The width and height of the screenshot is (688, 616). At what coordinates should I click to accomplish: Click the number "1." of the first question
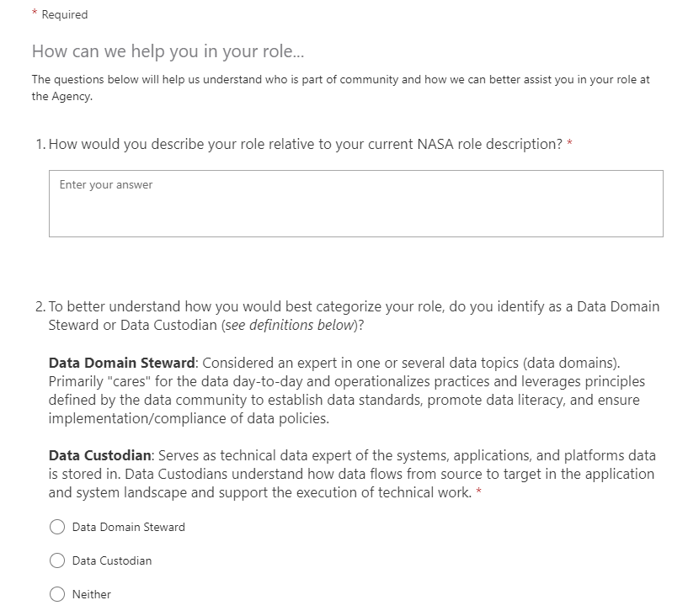pyautogui.click(x=40, y=144)
